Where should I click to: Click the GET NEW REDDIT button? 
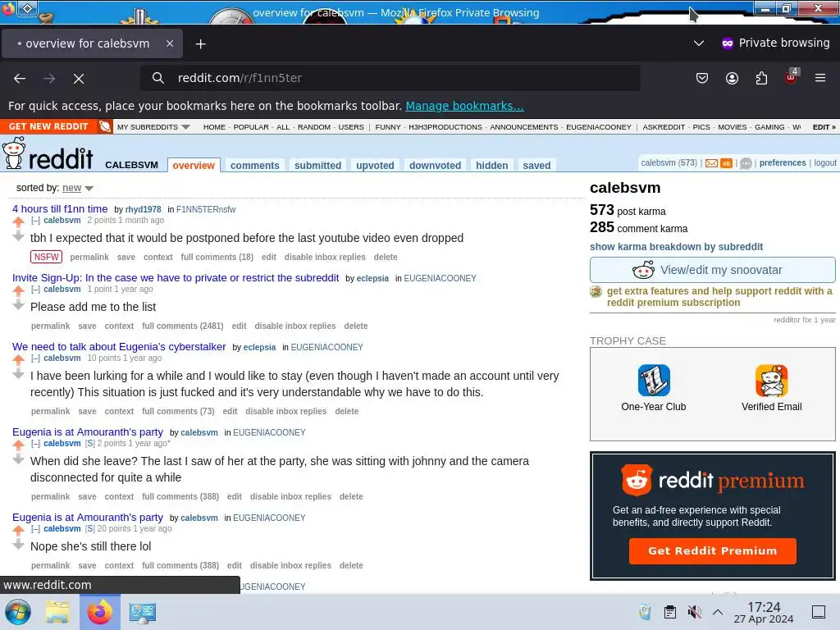coord(48,126)
